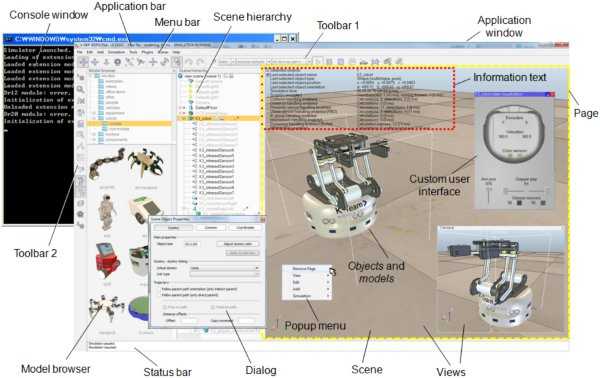This screenshot has width=600, height=378.
Task: Select the camera pan tool in Toolbar 1
Action: (83, 62)
